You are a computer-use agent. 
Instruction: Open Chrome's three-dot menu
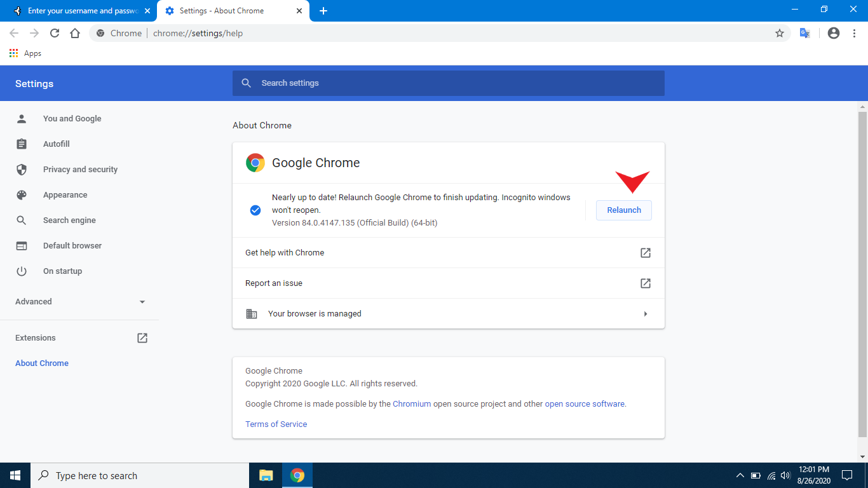pos(854,33)
